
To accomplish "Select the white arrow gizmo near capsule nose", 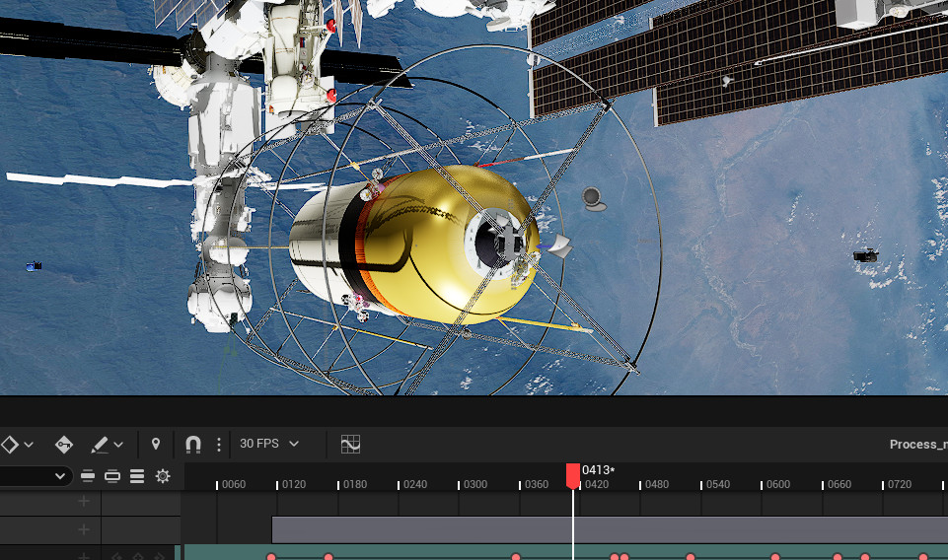I will pos(559,245).
